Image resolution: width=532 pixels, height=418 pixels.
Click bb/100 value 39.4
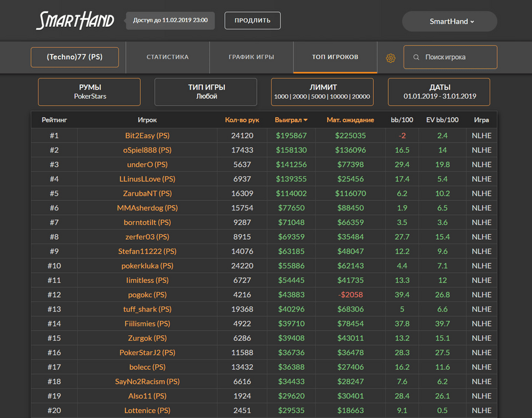(402, 295)
